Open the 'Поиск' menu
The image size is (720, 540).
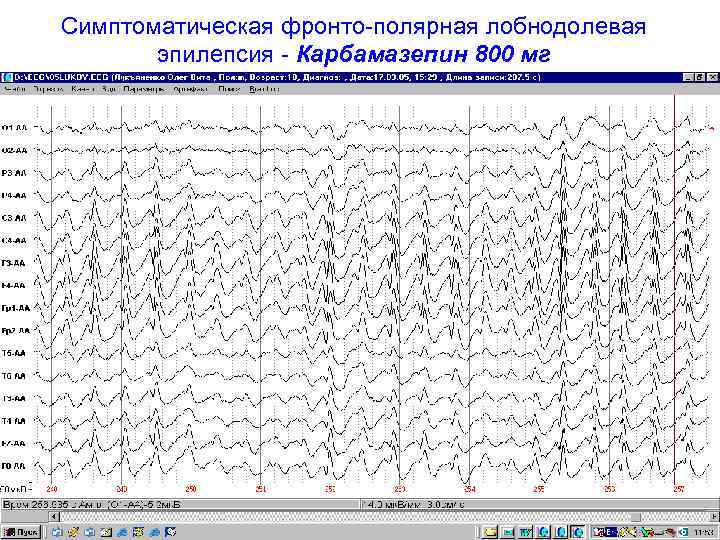point(229,89)
